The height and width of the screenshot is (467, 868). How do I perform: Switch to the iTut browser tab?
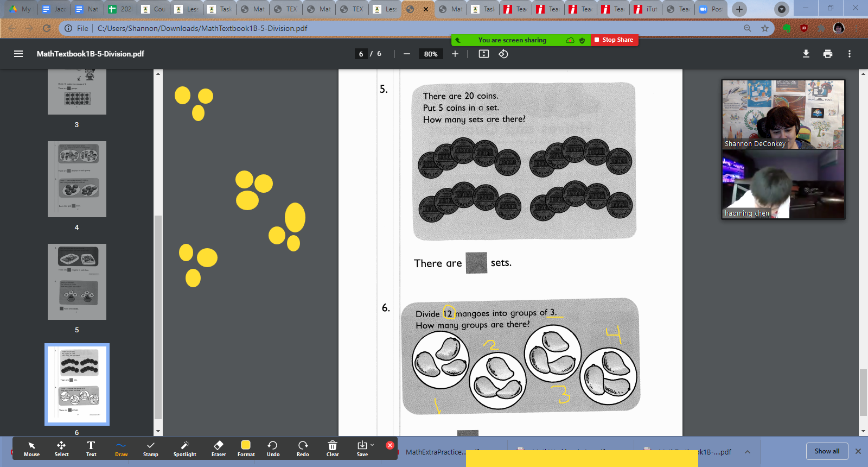click(x=646, y=9)
